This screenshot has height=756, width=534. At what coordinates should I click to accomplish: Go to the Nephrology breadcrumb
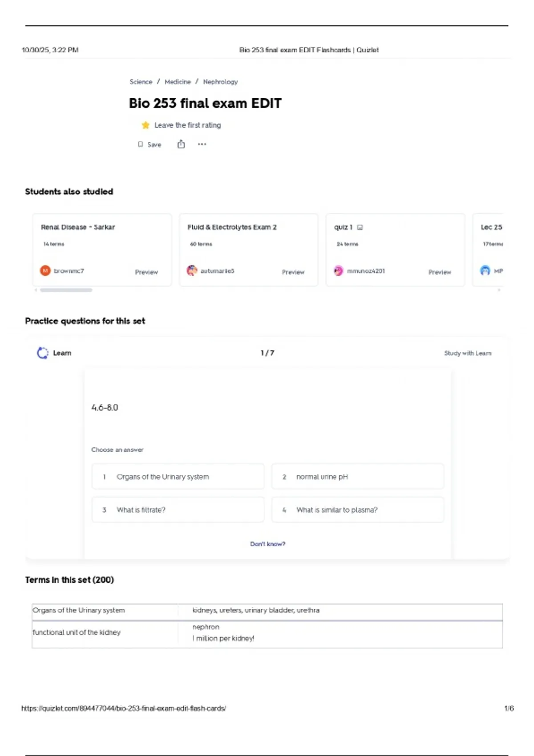[x=220, y=82]
